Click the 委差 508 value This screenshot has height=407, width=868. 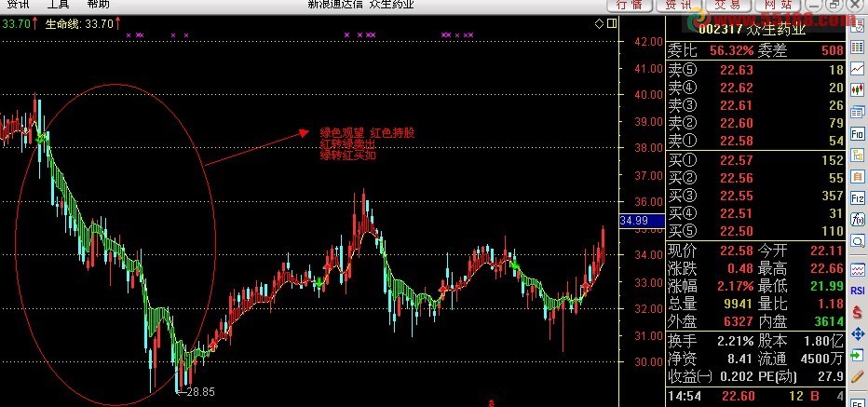(x=833, y=51)
